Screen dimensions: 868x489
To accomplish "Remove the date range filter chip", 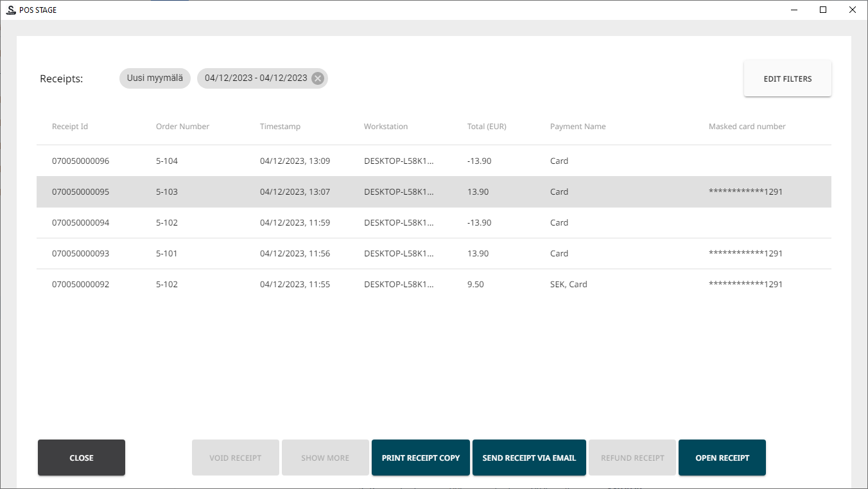I will [x=317, y=78].
